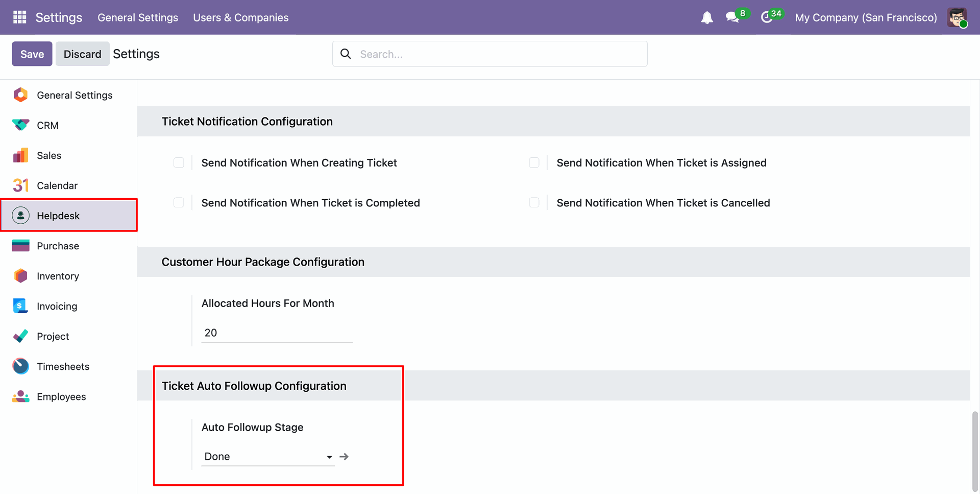Enable Send Notification When Creating Ticket
This screenshot has height=494, width=980.
(x=179, y=162)
